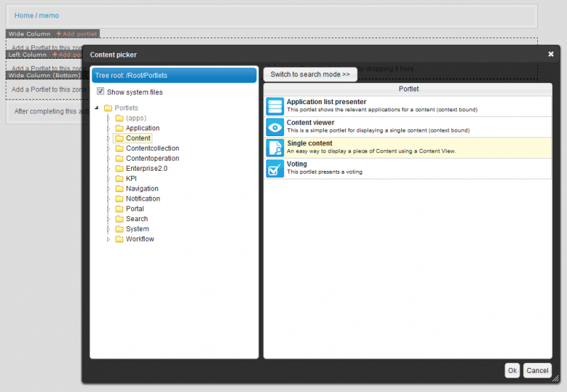Click the Content viewer eye icon

(275, 128)
